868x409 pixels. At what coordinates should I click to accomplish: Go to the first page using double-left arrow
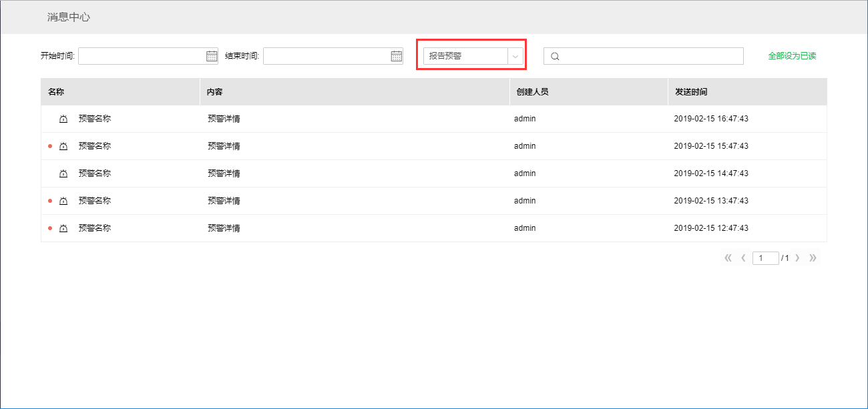pyautogui.click(x=728, y=258)
